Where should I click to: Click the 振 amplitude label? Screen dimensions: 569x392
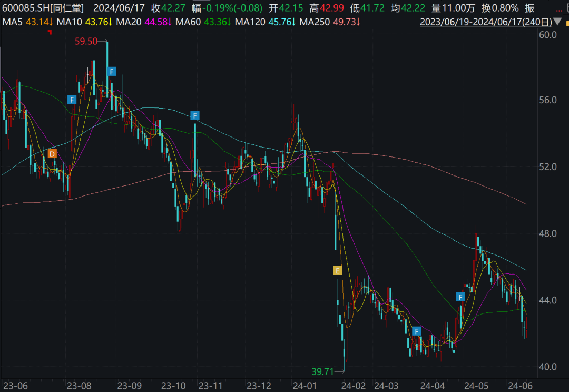click(530, 8)
